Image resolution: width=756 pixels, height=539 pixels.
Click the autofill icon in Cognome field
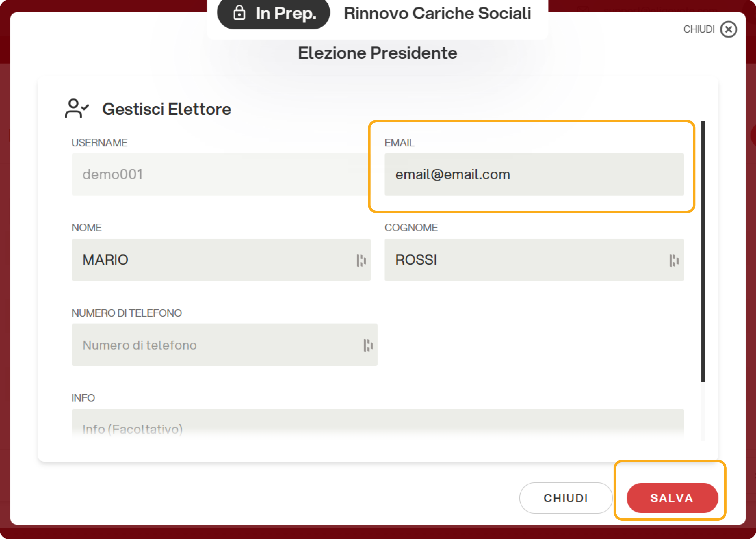(x=674, y=260)
